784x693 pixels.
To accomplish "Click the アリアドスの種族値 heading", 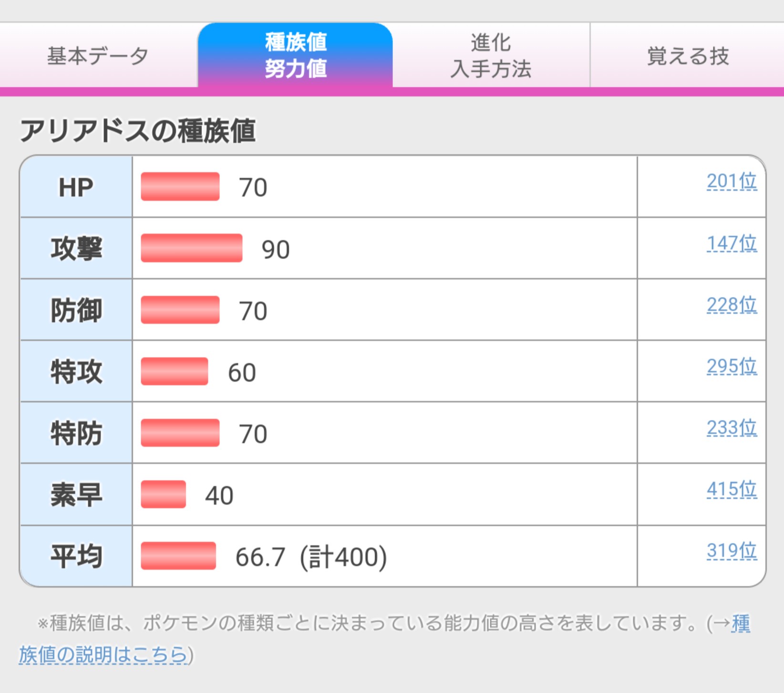I will [x=138, y=131].
